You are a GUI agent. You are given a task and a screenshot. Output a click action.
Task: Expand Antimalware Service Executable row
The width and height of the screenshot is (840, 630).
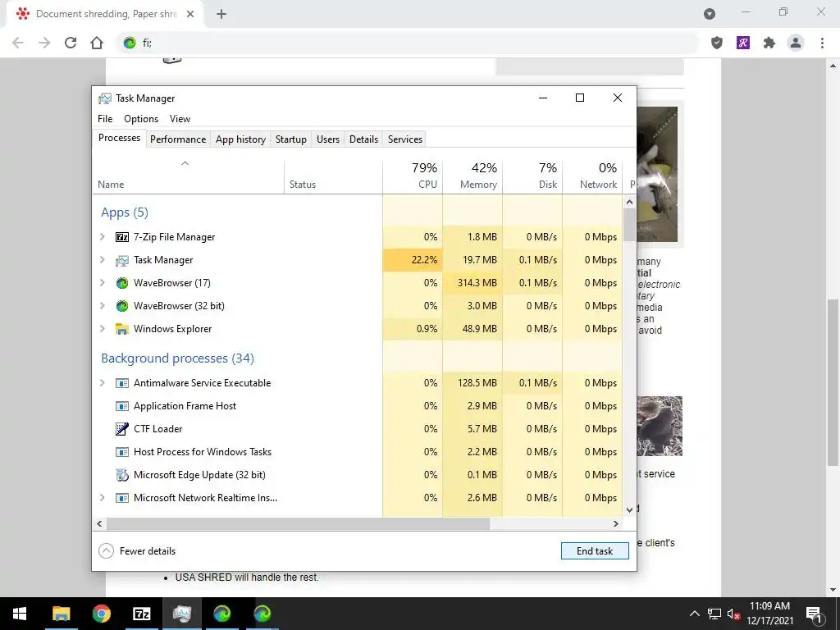(x=103, y=383)
